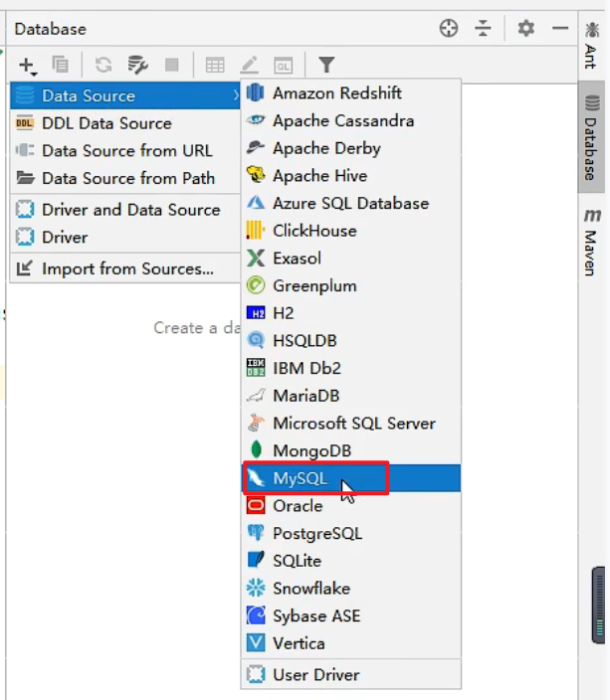Screen dimensions: 610x700
Task: Click the crosshair scroll-from-editor icon
Action: 448,28
